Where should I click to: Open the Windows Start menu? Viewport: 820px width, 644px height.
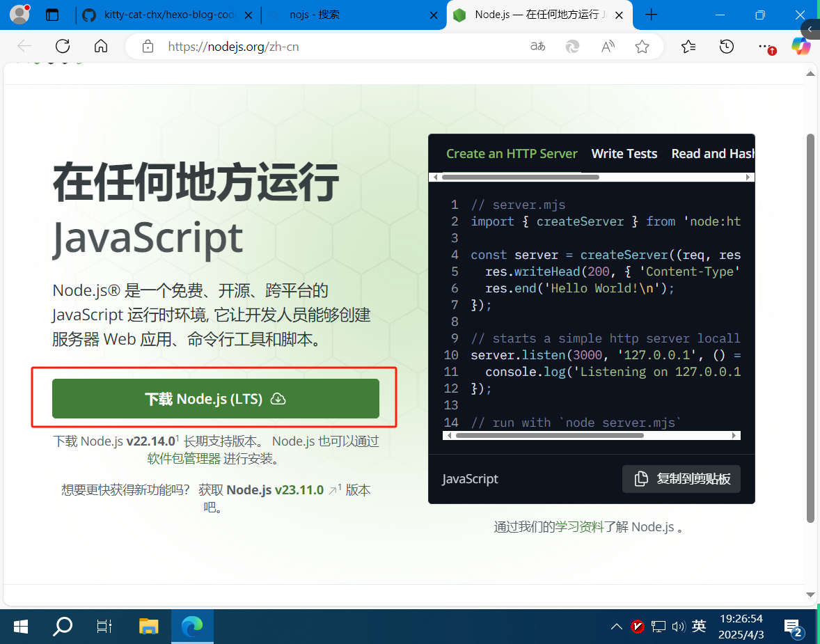pos(20,626)
